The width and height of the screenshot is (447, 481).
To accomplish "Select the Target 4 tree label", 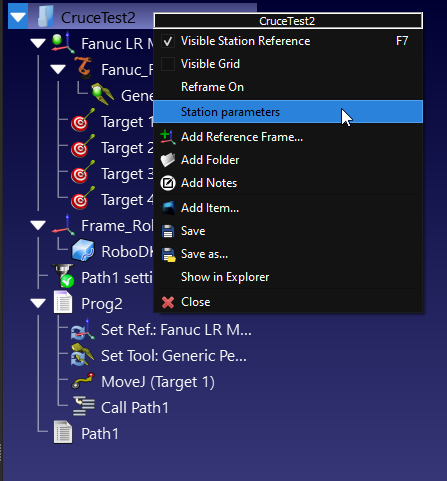I will (x=127, y=200).
